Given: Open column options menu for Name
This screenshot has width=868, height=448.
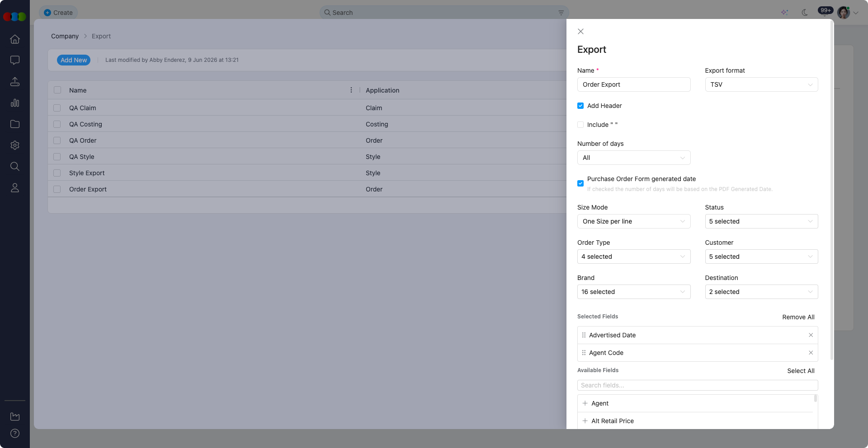Looking at the screenshot, I should (x=351, y=90).
